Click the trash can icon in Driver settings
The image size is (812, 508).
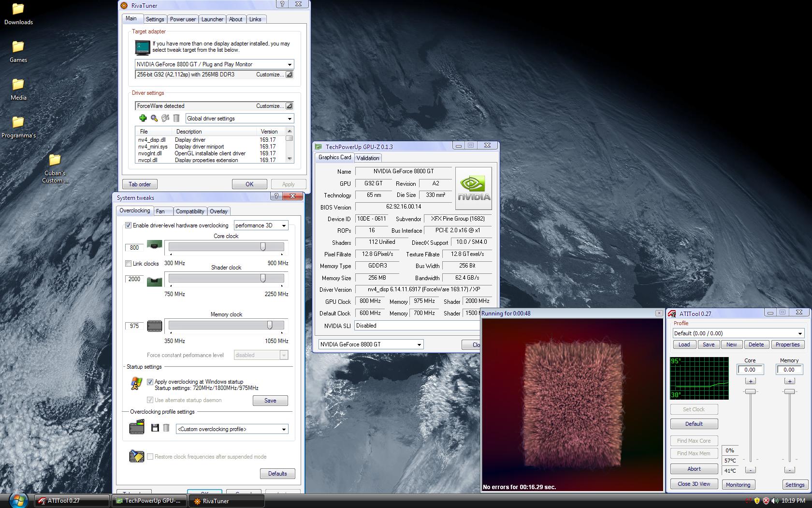pos(176,118)
